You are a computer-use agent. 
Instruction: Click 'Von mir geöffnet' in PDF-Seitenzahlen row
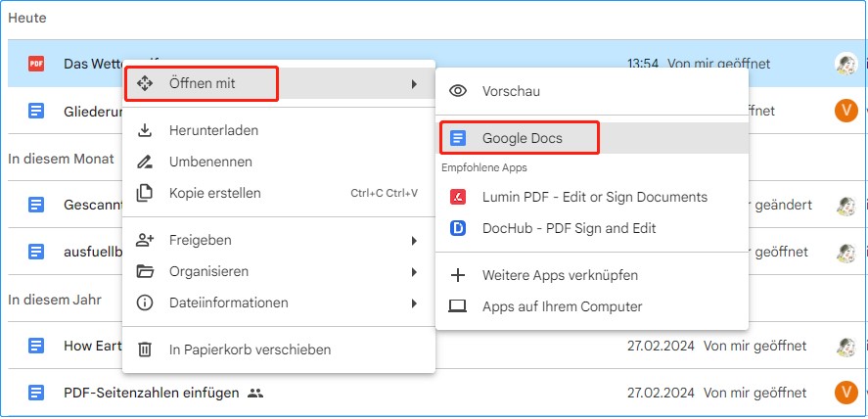754,393
